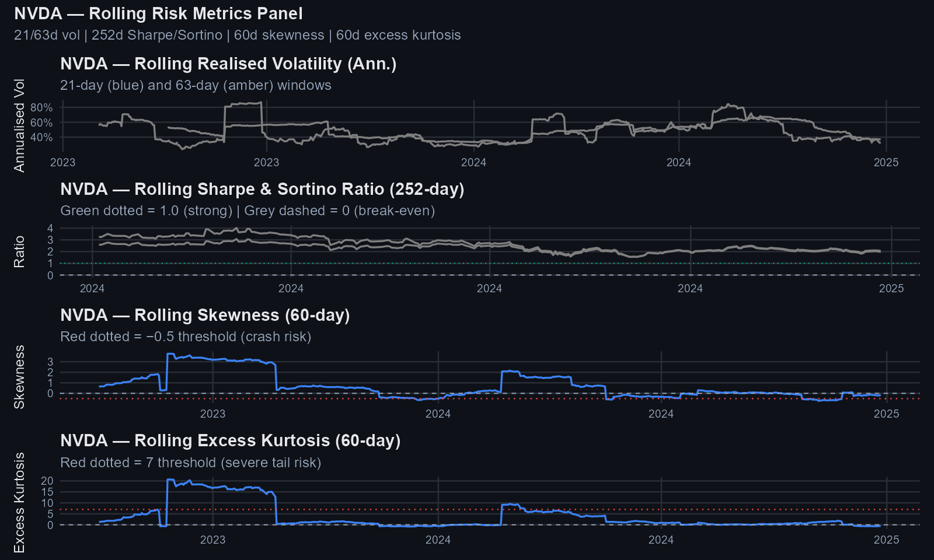Click the red dotted −0.5 line in Skewness chart
Screen dimensions: 934x560
(489, 399)
